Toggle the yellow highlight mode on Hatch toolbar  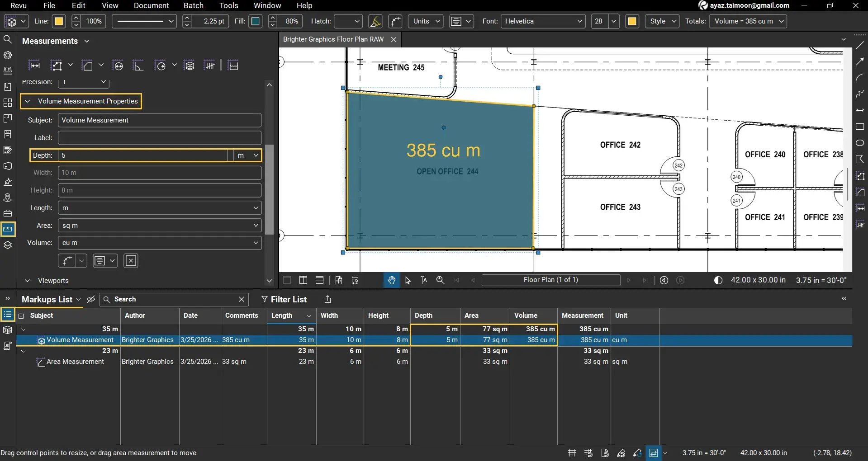(375, 21)
